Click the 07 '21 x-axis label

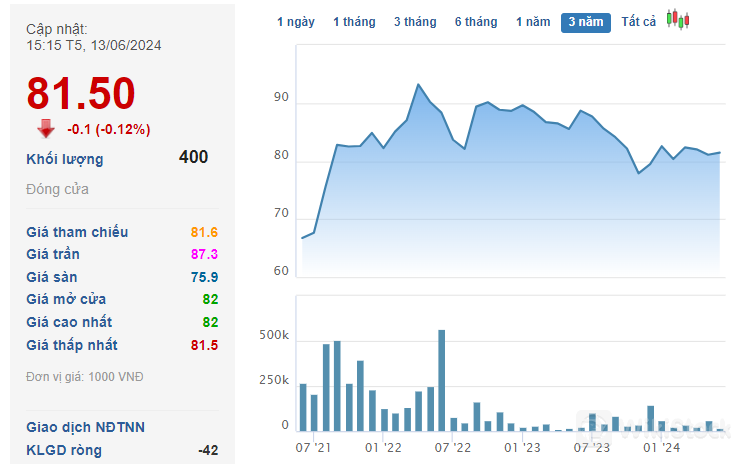coord(314,447)
